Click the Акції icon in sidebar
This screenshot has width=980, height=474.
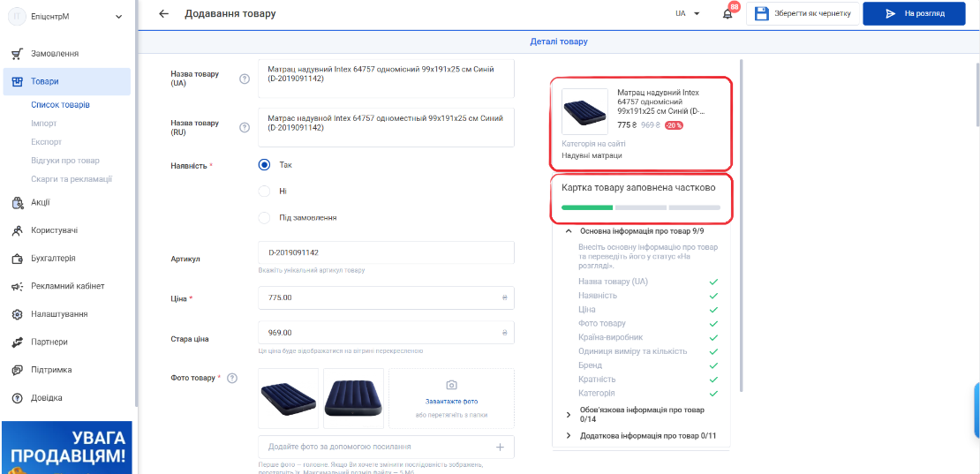(18, 202)
